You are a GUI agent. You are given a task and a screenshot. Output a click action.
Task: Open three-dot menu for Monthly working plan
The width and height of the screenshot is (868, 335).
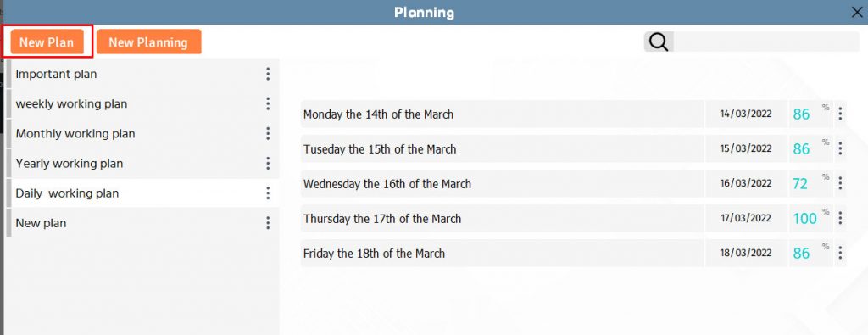268,134
